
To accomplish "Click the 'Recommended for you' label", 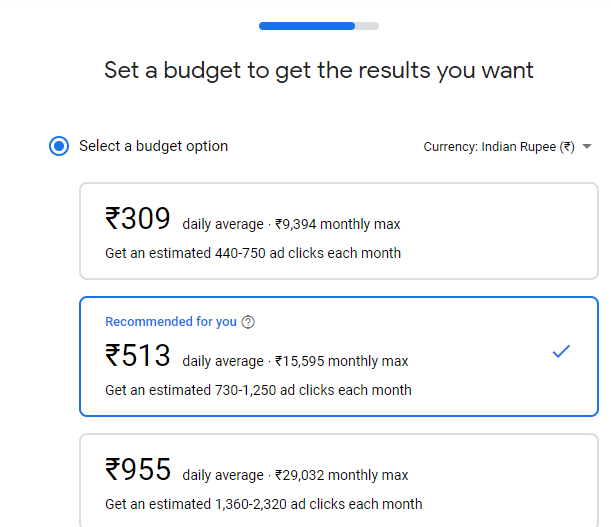I will 171,322.
